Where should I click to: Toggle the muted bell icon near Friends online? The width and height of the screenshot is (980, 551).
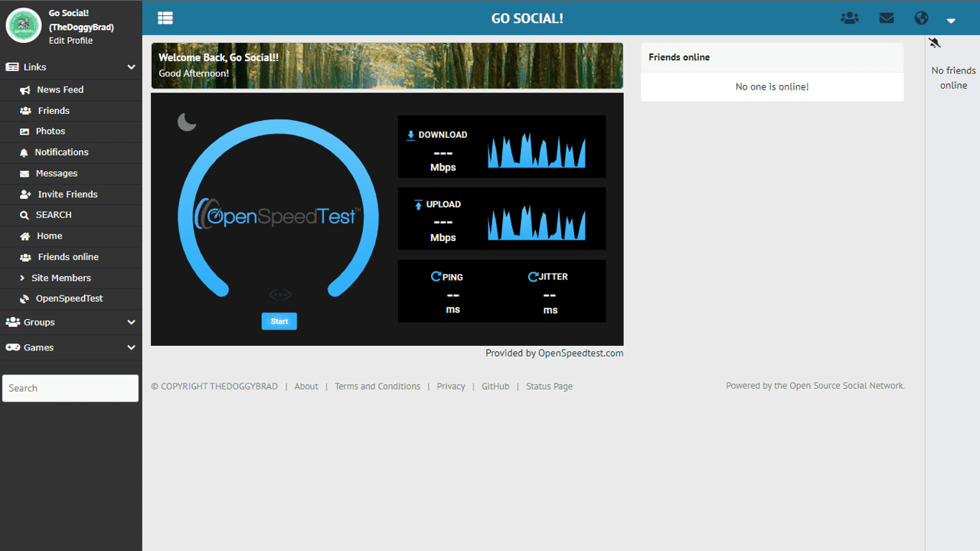click(934, 44)
